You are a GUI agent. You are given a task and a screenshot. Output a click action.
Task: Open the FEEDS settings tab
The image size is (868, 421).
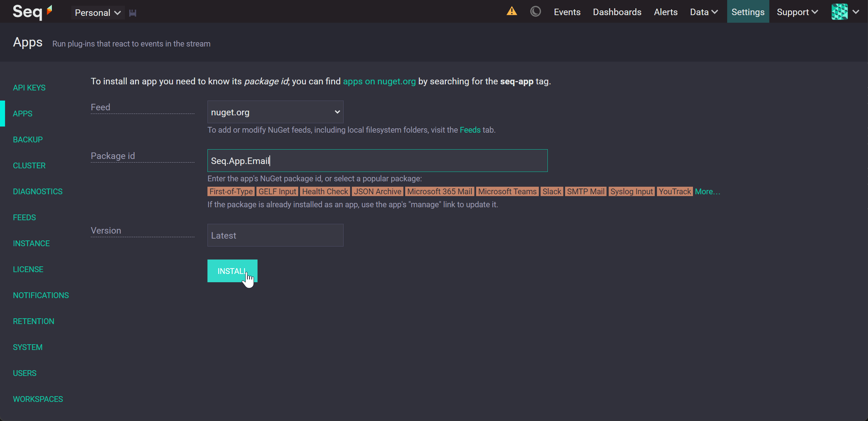pyautogui.click(x=24, y=217)
